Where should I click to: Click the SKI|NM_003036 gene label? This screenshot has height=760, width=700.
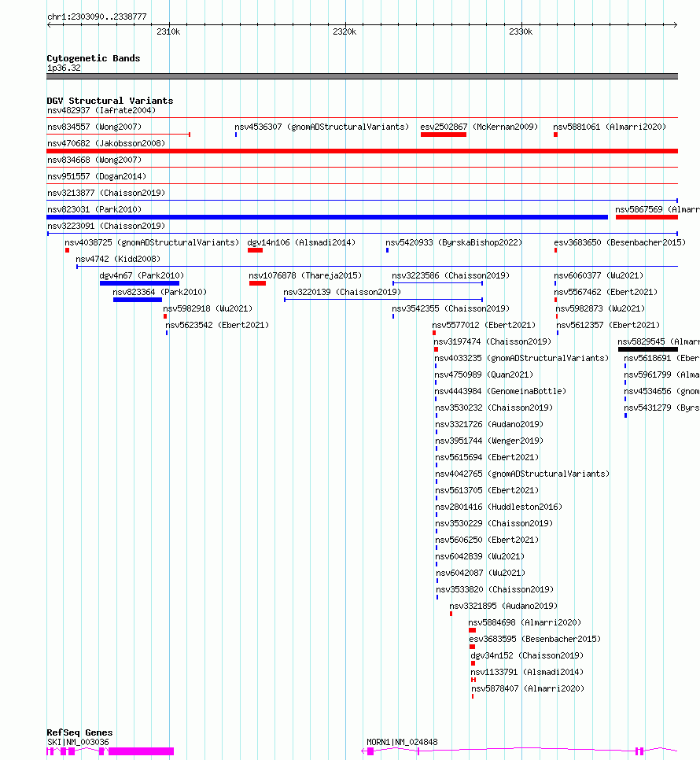pyautogui.click(x=78, y=742)
